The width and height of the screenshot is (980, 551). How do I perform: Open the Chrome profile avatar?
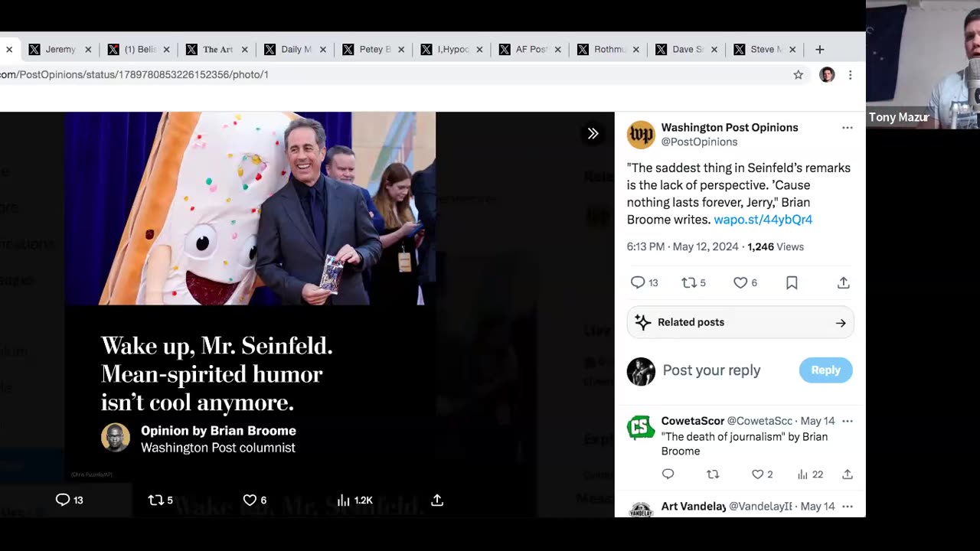click(827, 74)
